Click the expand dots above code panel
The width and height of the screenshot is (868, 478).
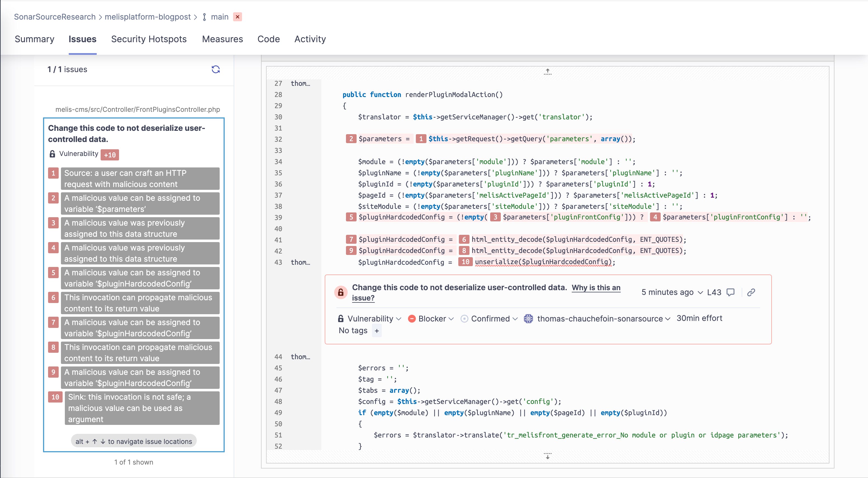click(547, 72)
